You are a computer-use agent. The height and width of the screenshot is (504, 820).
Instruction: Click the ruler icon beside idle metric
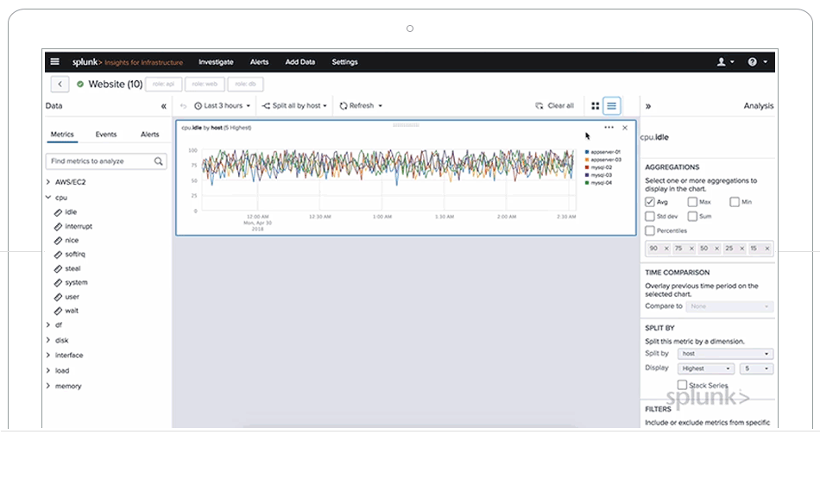click(x=58, y=212)
